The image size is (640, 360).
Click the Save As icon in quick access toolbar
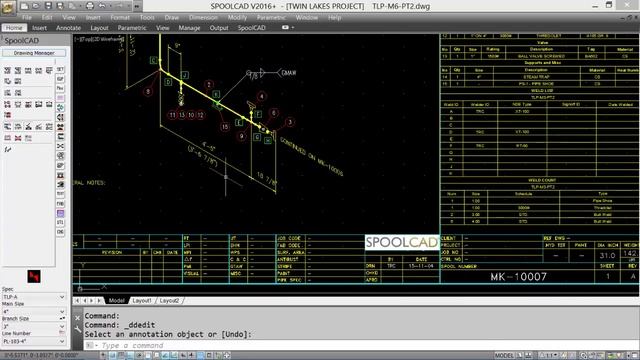point(60,6)
